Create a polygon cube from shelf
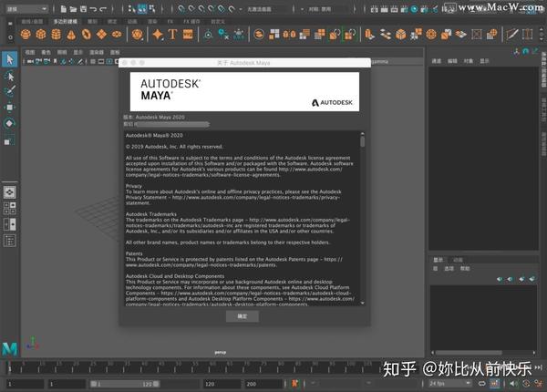This screenshot has width=547, height=392. click(41, 34)
